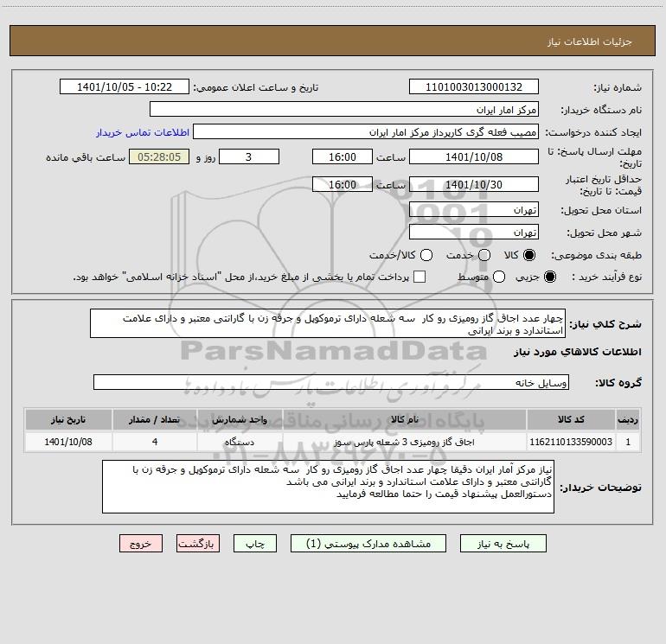Click the چاپ print button
Image resolution: width=666 pixels, height=644 pixels.
(x=255, y=544)
